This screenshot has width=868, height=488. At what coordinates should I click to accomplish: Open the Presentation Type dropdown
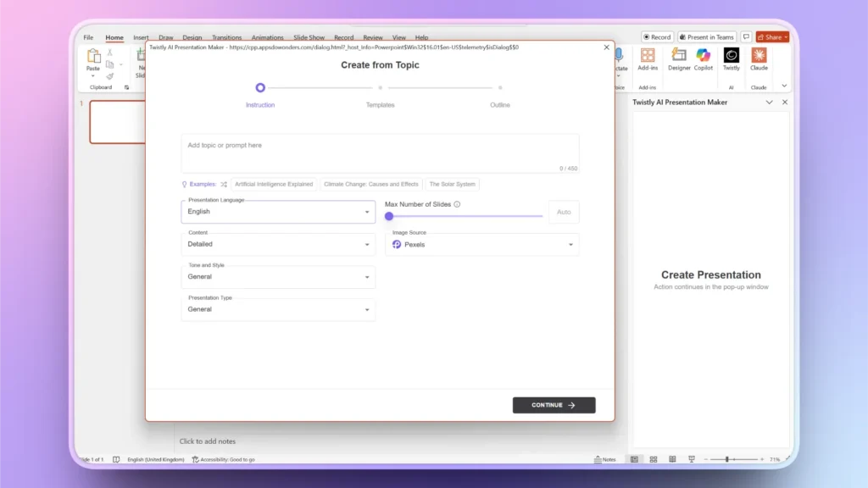point(278,310)
